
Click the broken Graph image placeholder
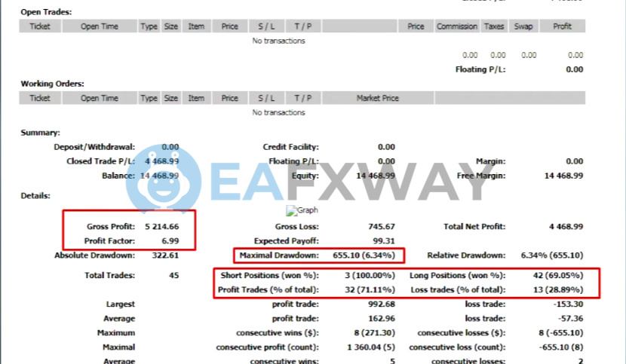coord(302,211)
